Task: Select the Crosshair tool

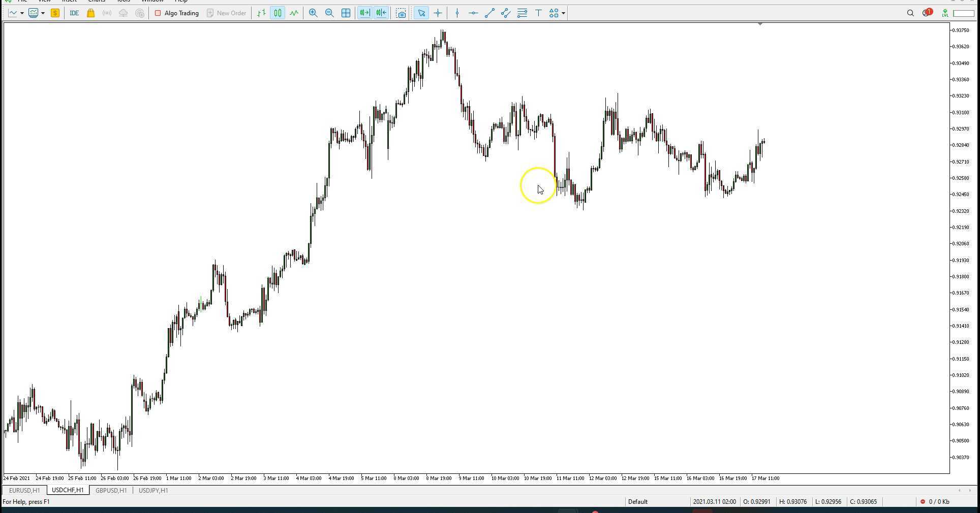Action: pos(438,13)
